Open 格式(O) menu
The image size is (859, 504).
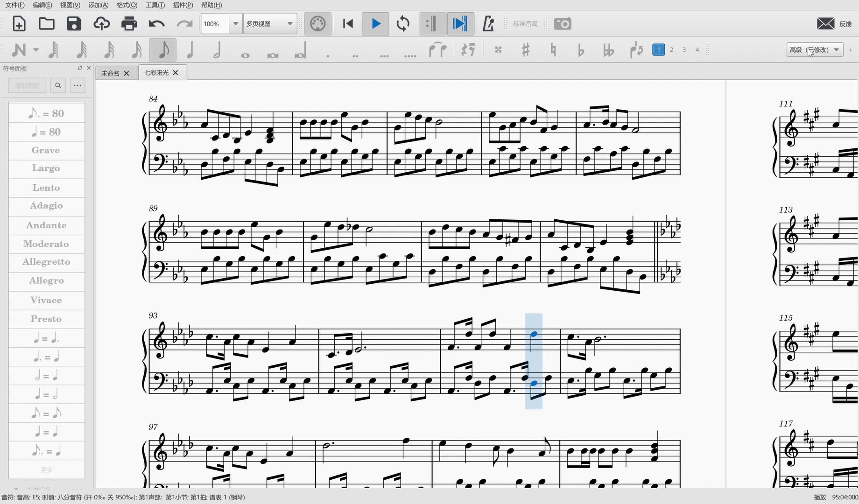(127, 5)
